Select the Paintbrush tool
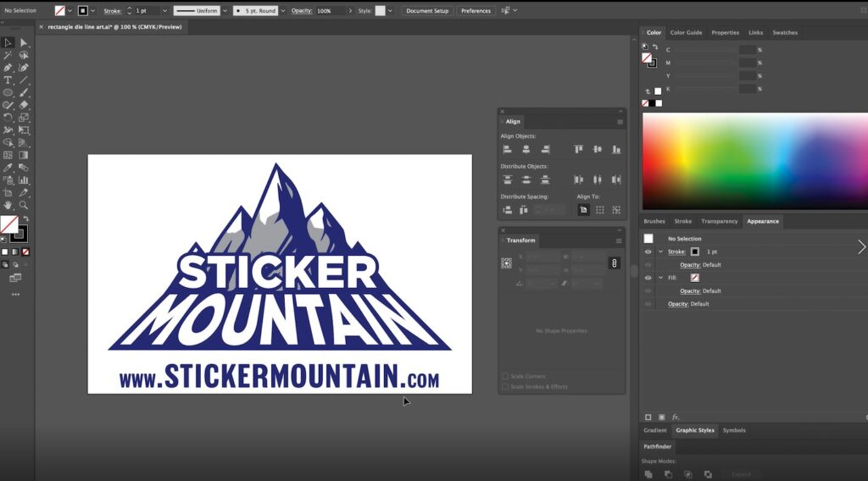The height and width of the screenshot is (481, 868). (23, 93)
